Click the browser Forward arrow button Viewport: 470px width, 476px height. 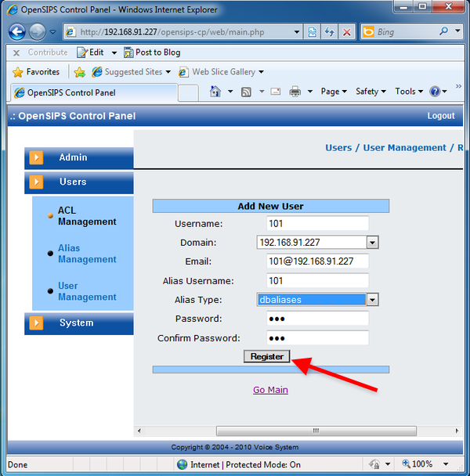point(37,31)
